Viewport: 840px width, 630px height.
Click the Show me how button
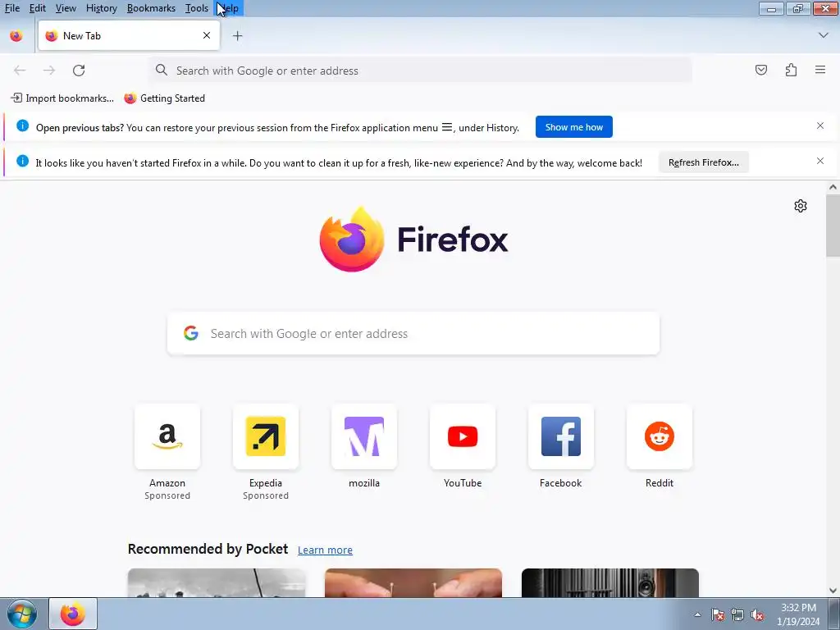pyautogui.click(x=573, y=127)
